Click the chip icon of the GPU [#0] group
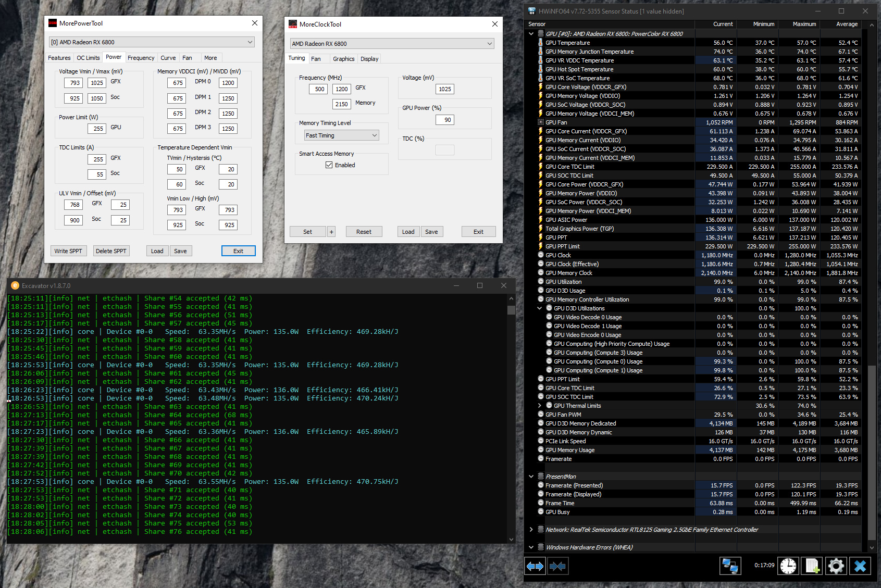The height and width of the screenshot is (588, 881). 541,34
